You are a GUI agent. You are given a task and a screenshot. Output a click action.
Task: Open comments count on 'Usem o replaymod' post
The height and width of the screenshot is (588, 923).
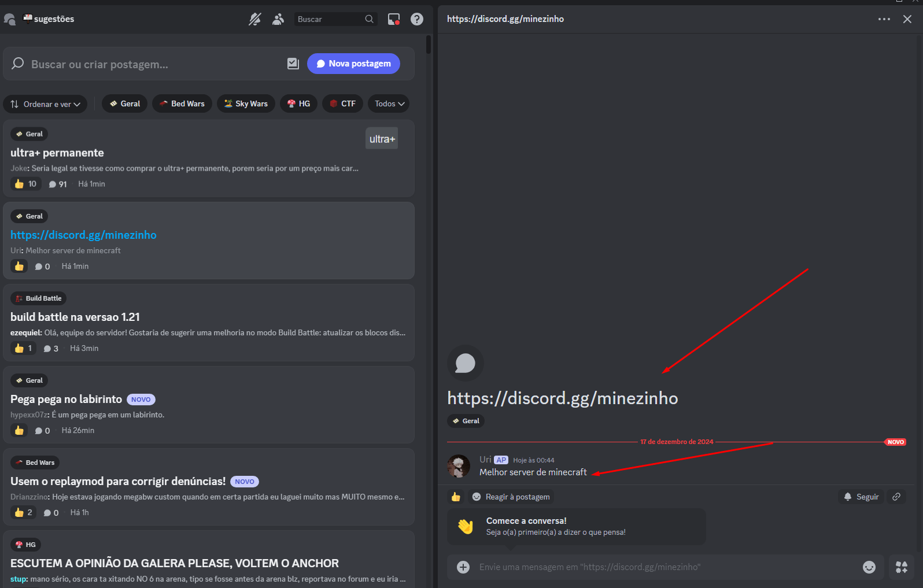[x=51, y=512]
